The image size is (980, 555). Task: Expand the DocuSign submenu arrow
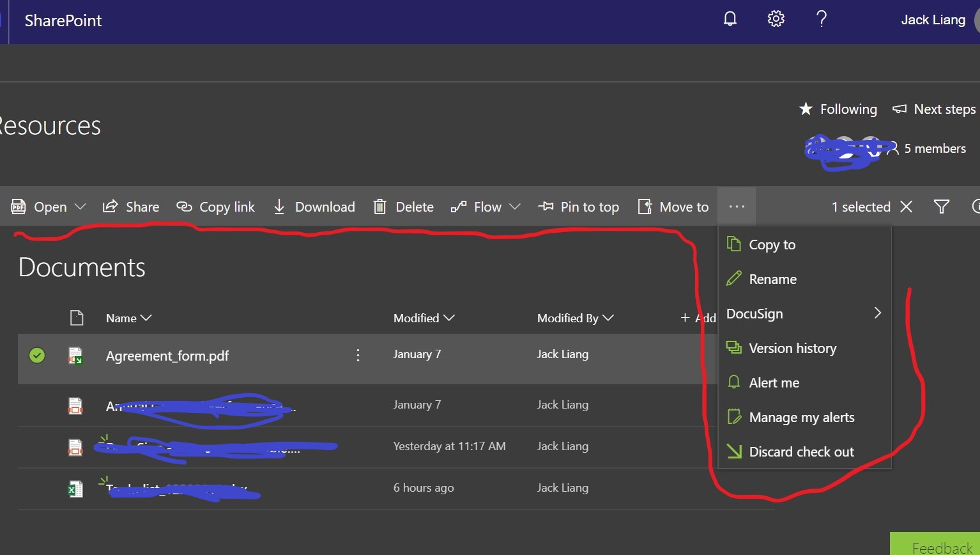pos(878,313)
